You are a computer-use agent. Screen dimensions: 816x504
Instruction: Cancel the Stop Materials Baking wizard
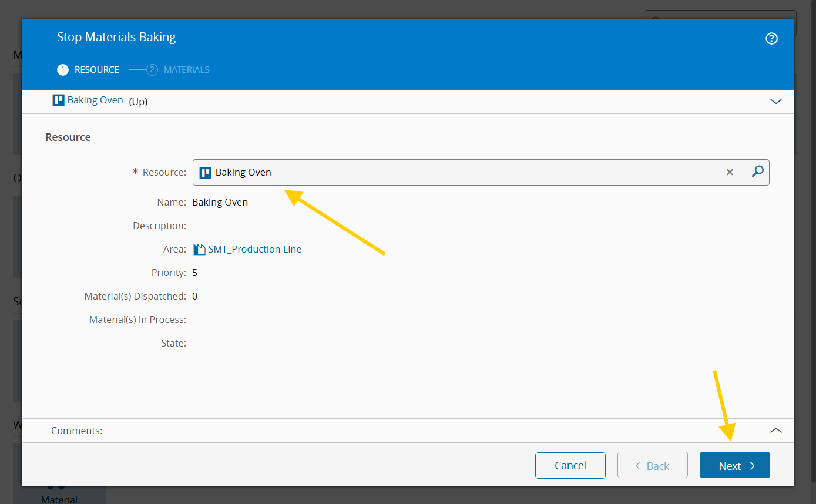(x=570, y=466)
